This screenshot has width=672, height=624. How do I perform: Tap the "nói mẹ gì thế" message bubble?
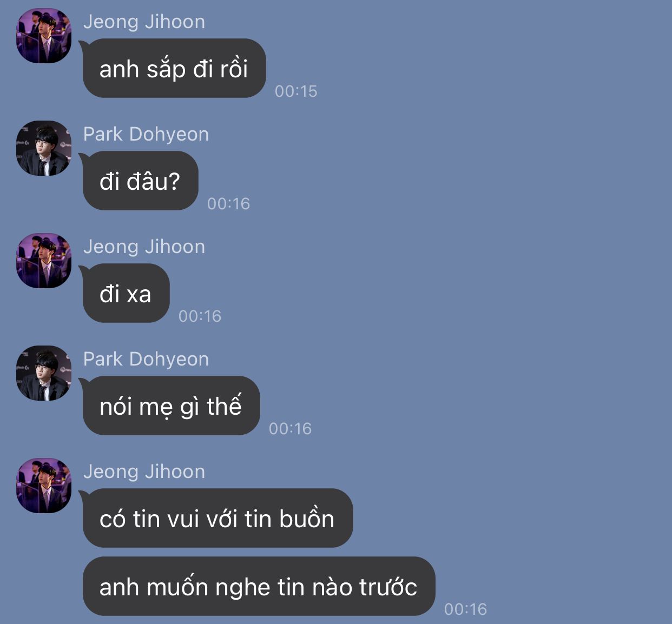point(171,406)
